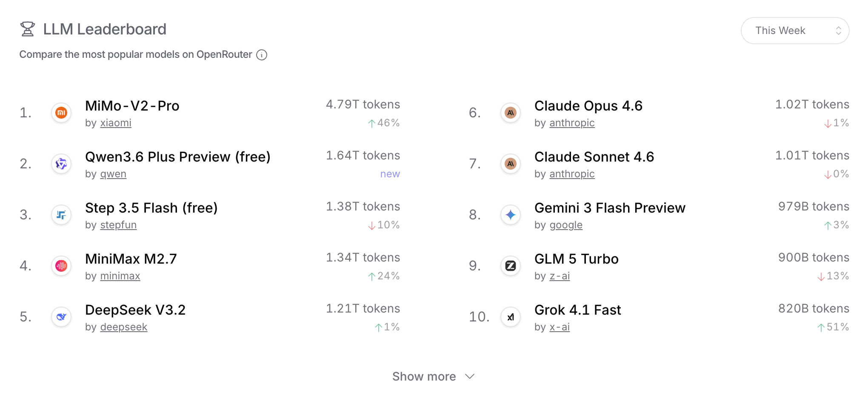Viewport: 868px width, 398px height.
Task: Click the MiniMax logo icon
Action: [x=61, y=266]
